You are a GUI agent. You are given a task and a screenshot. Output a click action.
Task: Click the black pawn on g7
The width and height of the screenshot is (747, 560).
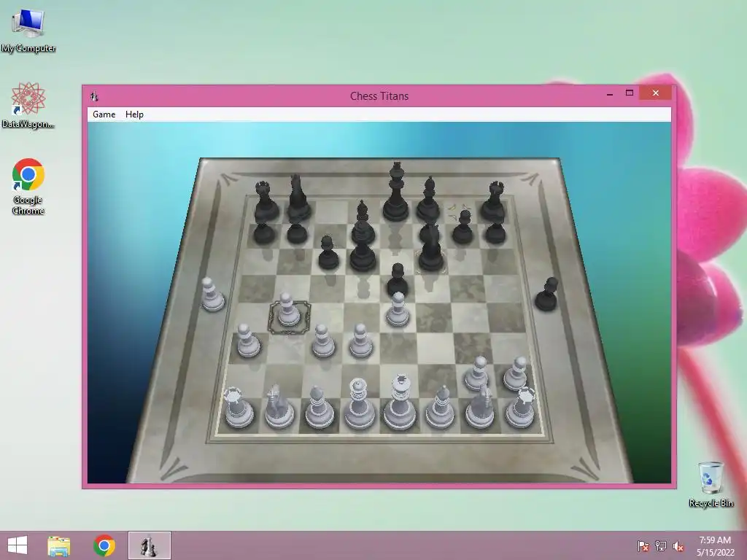click(462, 227)
